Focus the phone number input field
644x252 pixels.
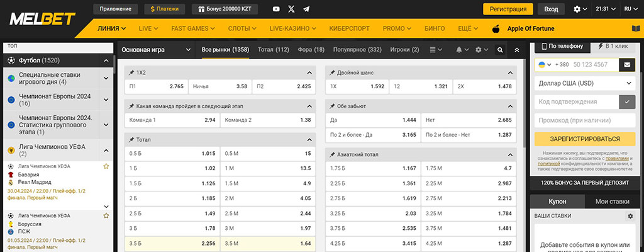[x=595, y=65]
